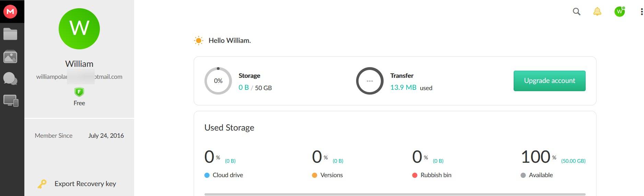The height and width of the screenshot is (196, 644).
Task: Click the MEGA logo icon
Action: 10,11
